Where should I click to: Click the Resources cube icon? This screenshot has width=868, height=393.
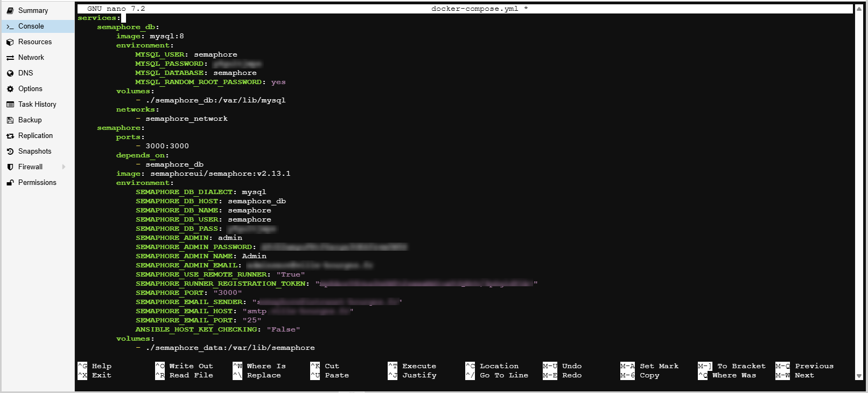[10, 42]
